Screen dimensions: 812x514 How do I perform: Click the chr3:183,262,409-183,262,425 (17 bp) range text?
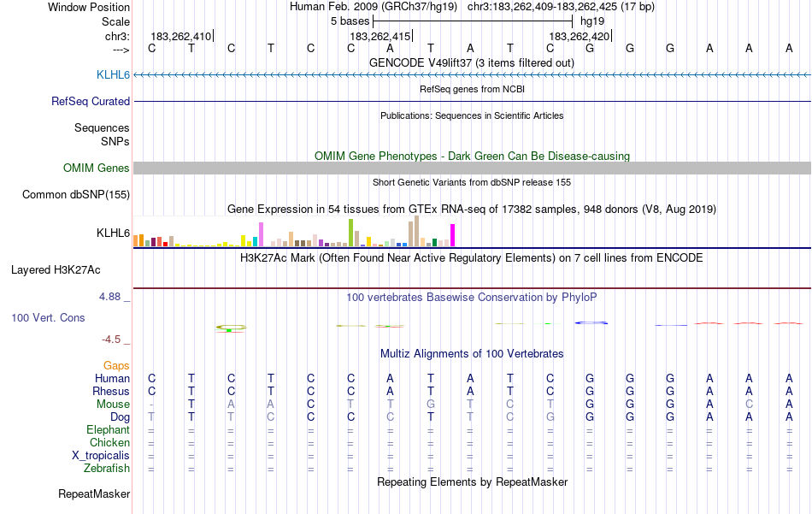coord(561,7)
